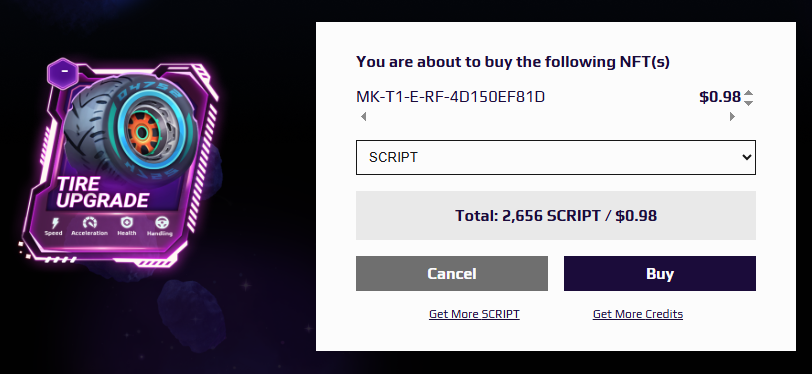Viewport: 812px width, 374px height.
Task: Click the Tire Upgrade card title
Action: coord(102,192)
